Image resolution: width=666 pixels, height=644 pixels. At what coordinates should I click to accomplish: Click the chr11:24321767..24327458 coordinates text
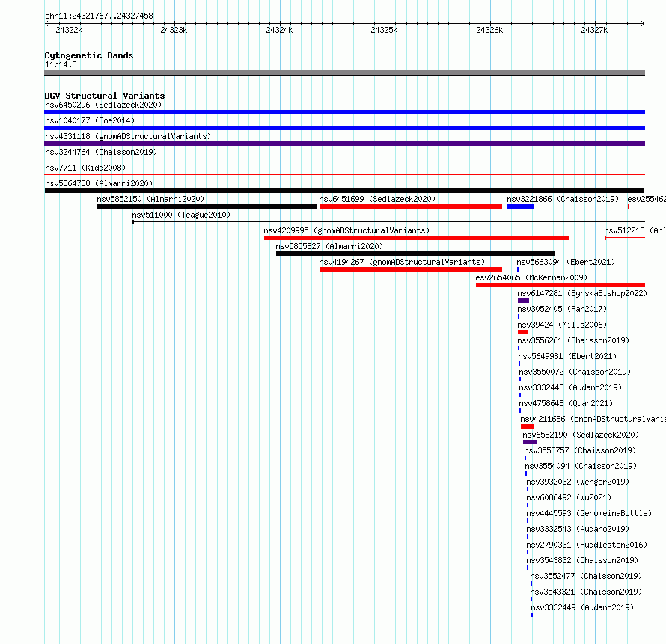[x=99, y=16]
